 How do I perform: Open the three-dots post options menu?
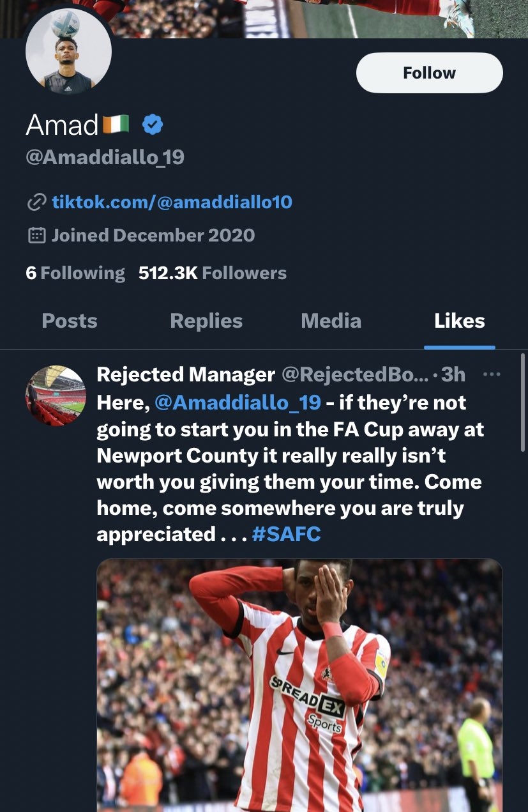[x=492, y=375]
